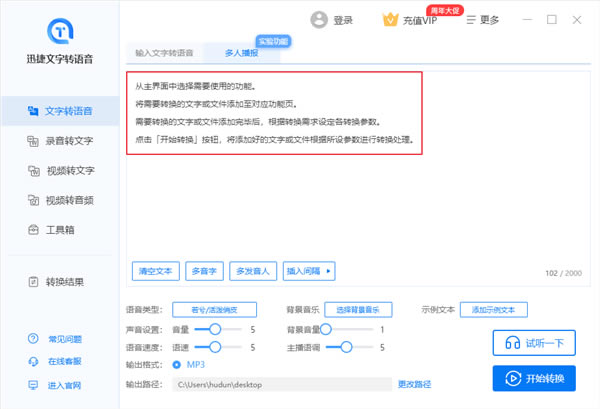Click the 多发音人 button
Viewport: 600px width, 409px height.
[253, 271]
